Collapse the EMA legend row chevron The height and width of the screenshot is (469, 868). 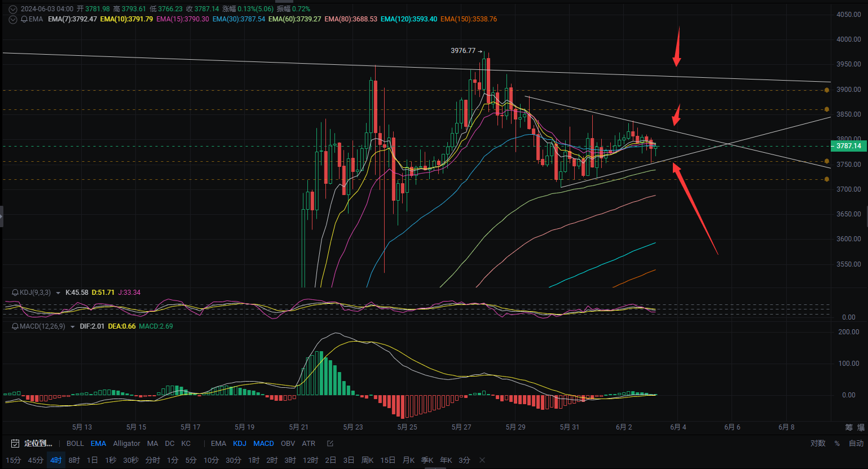click(x=13, y=19)
